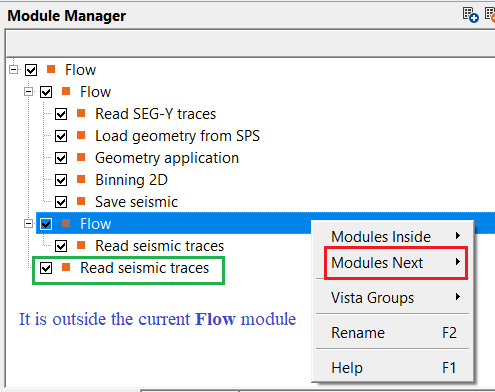The height and width of the screenshot is (392, 495).
Task: Click orange icon beside Geometry application
Action: [81, 157]
